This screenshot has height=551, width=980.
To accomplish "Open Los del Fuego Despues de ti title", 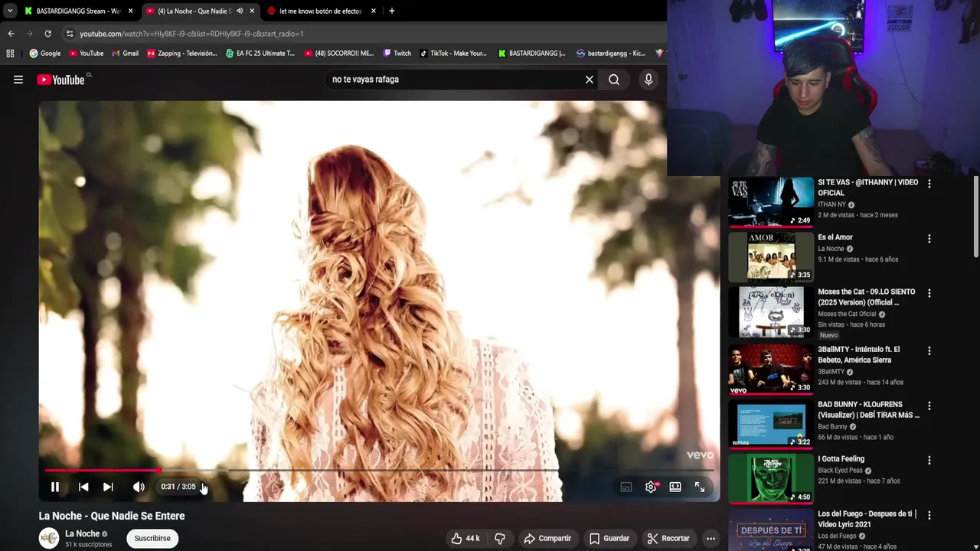I will point(867,519).
